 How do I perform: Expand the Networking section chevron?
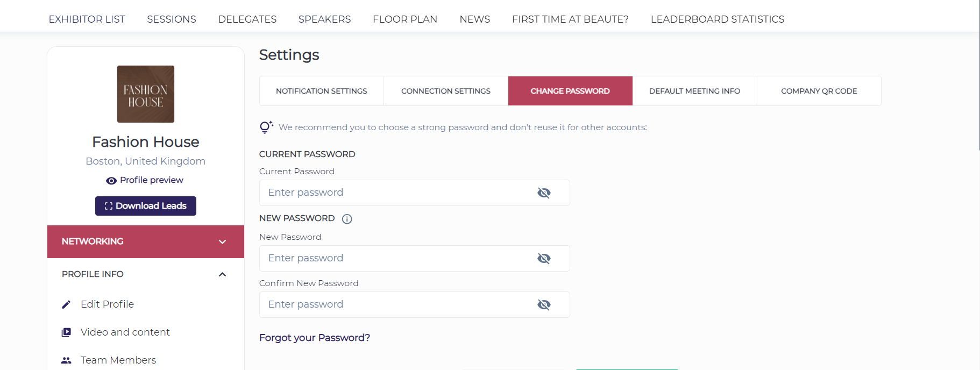pyautogui.click(x=222, y=242)
